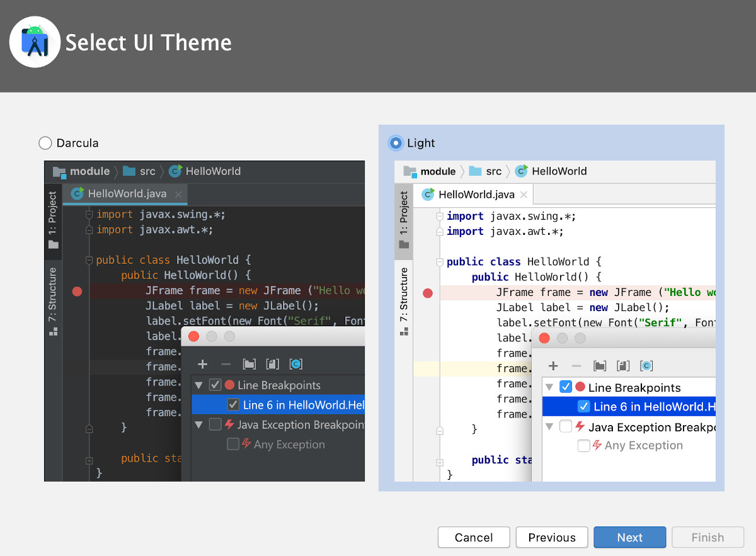This screenshot has height=556, width=756.
Task: Click the module folder icon in Light breadcrumb
Action: pos(409,171)
